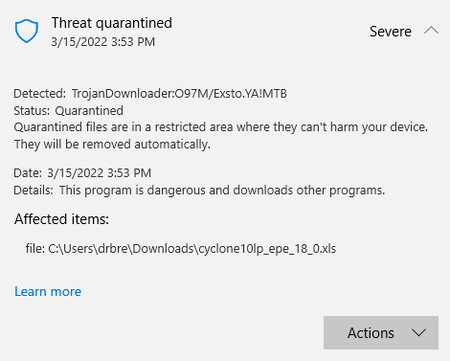Viewport: 450px width, 361px height.
Task: Click the Date: 3/15/2022 3:53 PM line
Action: 82,173
